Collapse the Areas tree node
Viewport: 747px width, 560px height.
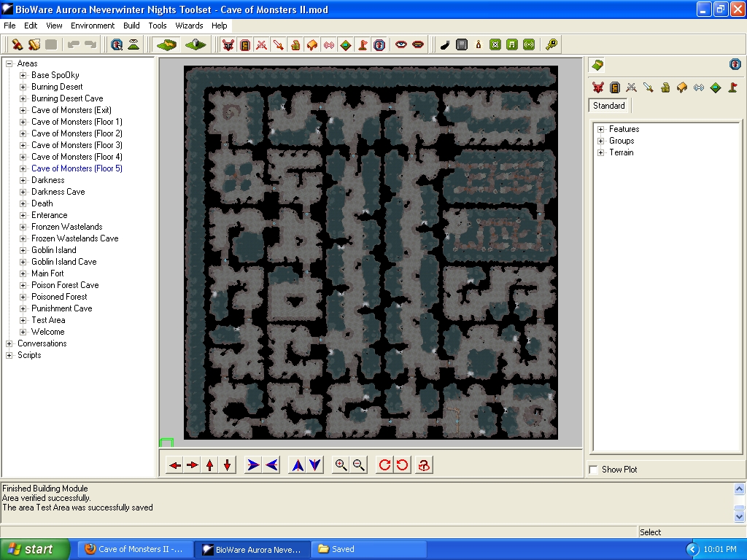(9, 63)
